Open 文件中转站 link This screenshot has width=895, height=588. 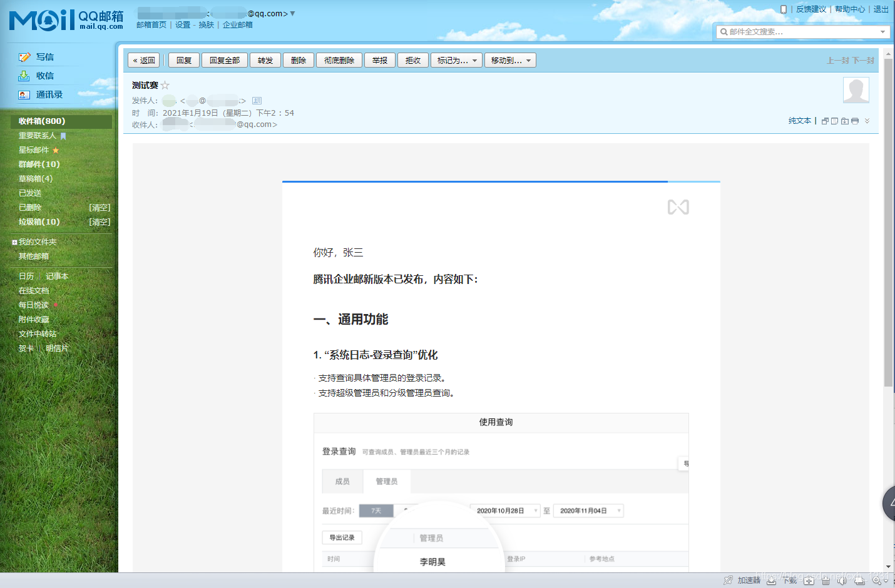coord(38,334)
